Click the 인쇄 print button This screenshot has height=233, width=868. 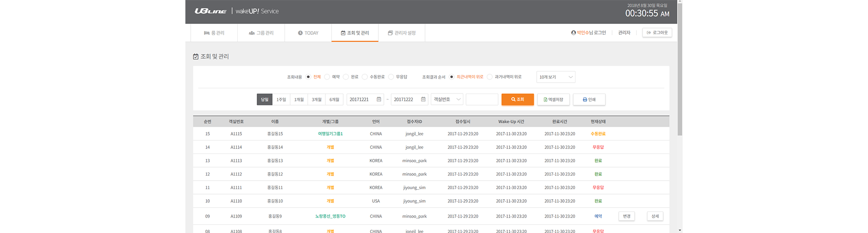click(x=589, y=99)
